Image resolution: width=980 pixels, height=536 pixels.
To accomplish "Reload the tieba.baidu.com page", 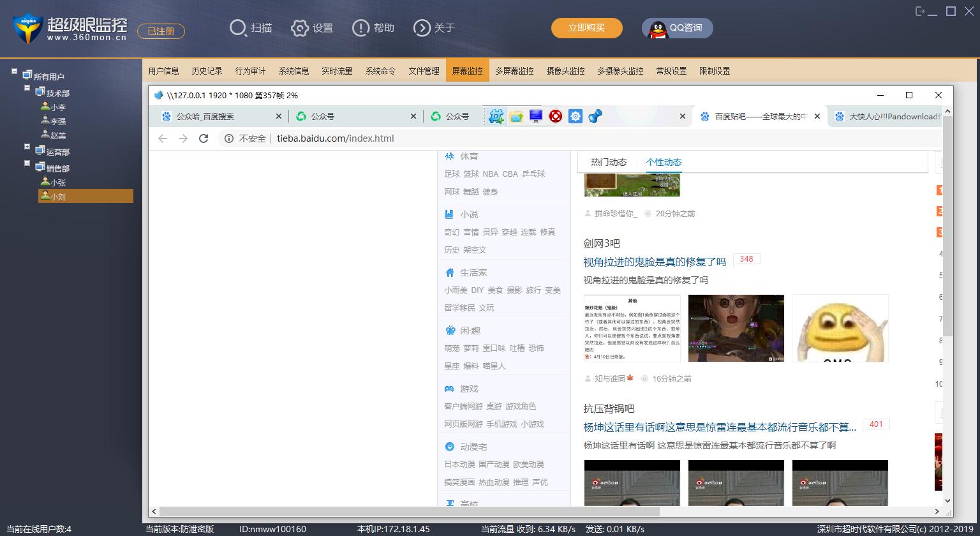I will [x=204, y=138].
